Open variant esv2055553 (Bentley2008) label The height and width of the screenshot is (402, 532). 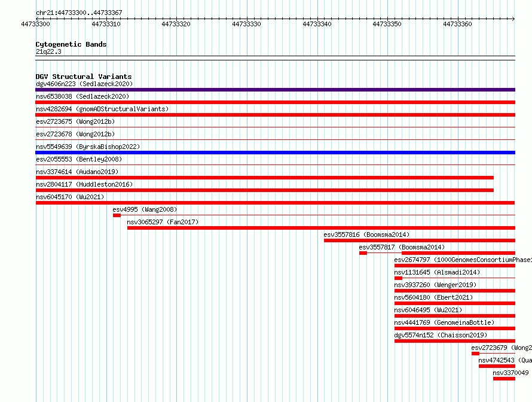coord(79,159)
